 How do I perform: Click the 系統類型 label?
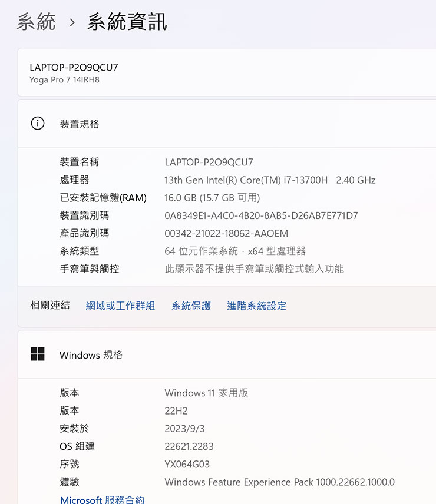[80, 251]
